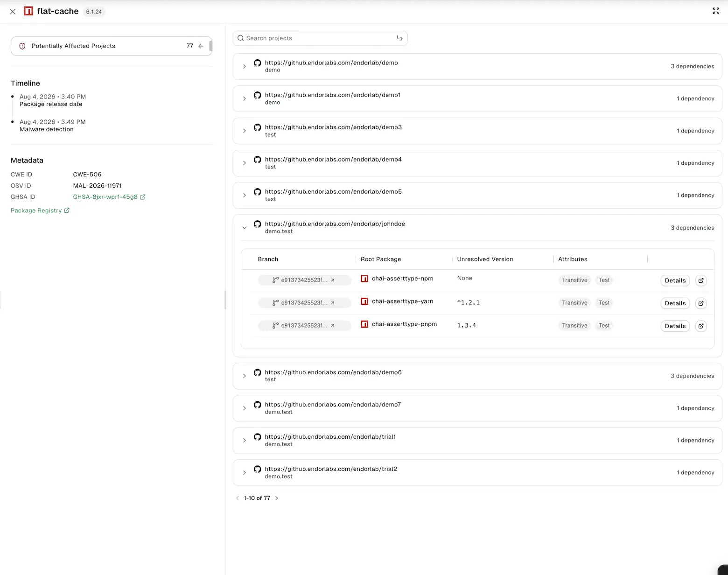Click GitHub icon for endorlab/johndoe project
The image size is (728, 575).
pyautogui.click(x=257, y=224)
